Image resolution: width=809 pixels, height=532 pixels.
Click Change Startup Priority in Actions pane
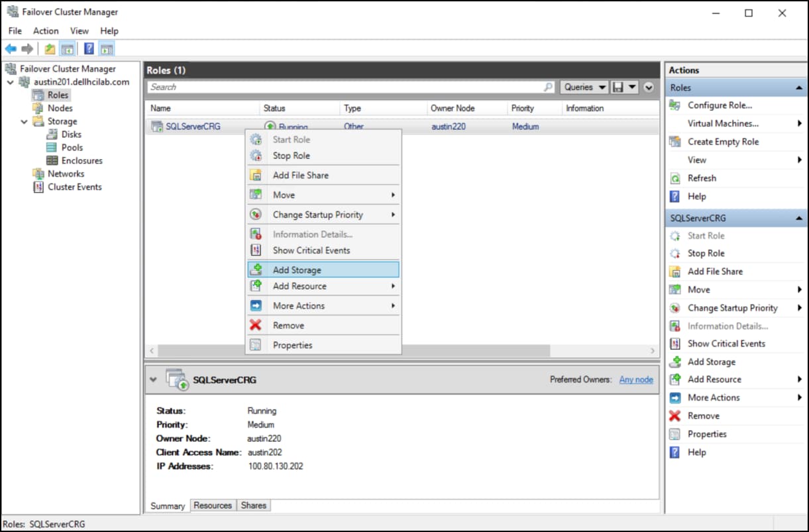[x=733, y=307]
